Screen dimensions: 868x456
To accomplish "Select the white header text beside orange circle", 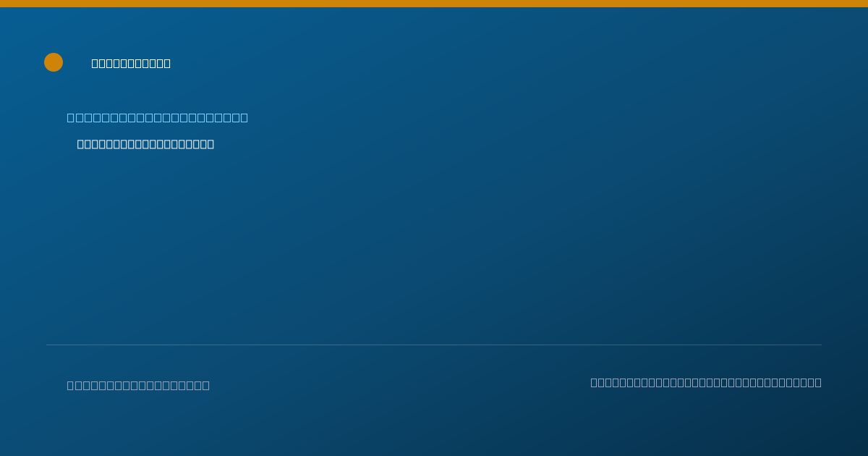I will 131,64.
